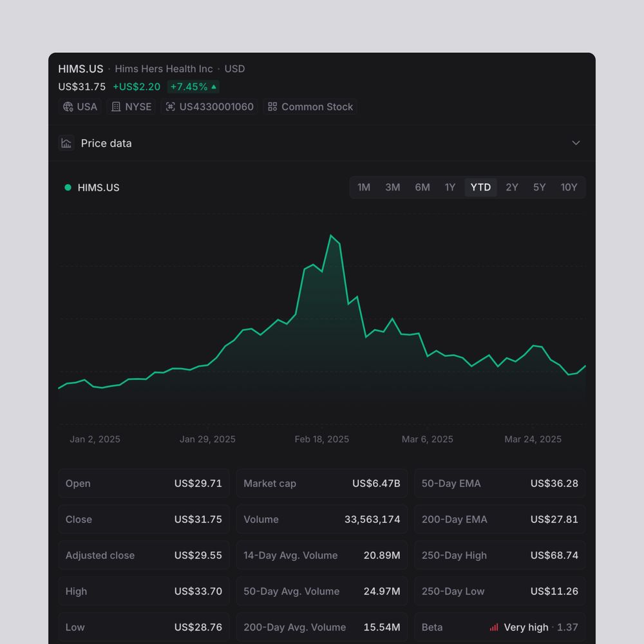Click the 200-Day Avg. Volume value 15.54M
644x644 pixels.
click(382, 627)
